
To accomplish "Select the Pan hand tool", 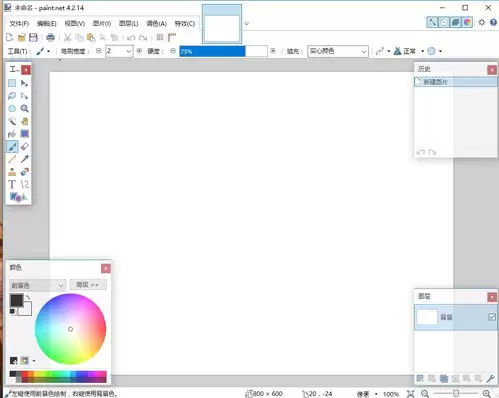I will (24, 121).
